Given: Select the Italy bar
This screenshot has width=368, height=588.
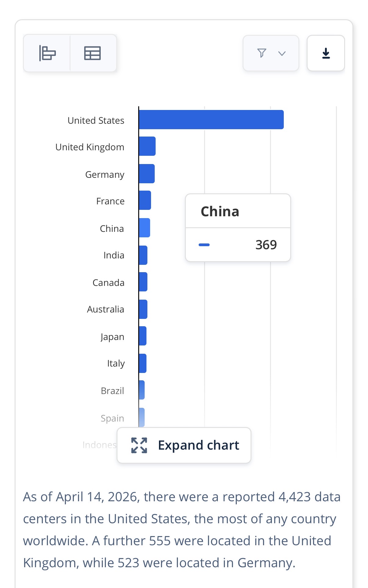Looking at the screenshot, I should click(x=143, y=363).
